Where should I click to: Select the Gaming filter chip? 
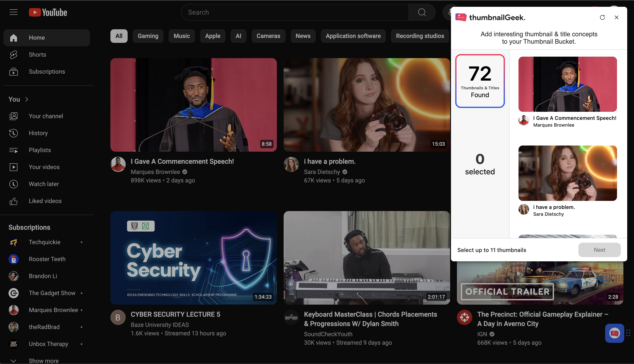(x=148, y=36)
